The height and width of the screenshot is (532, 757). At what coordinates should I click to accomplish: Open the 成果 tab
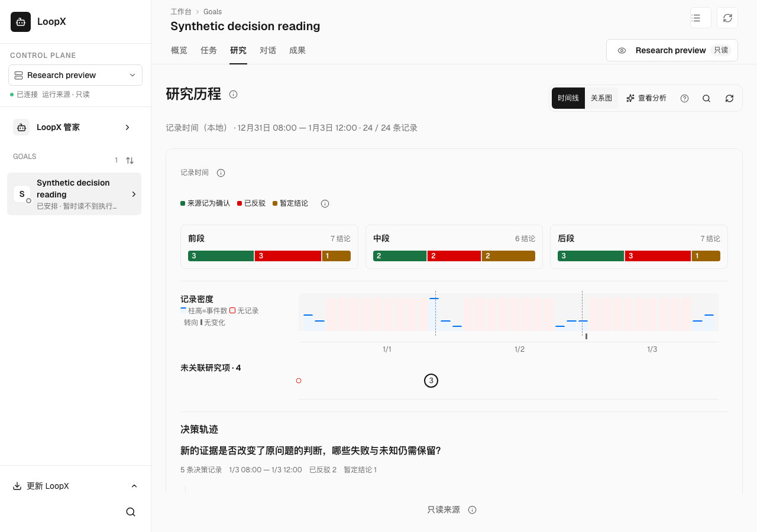click(x=297, y=50)
